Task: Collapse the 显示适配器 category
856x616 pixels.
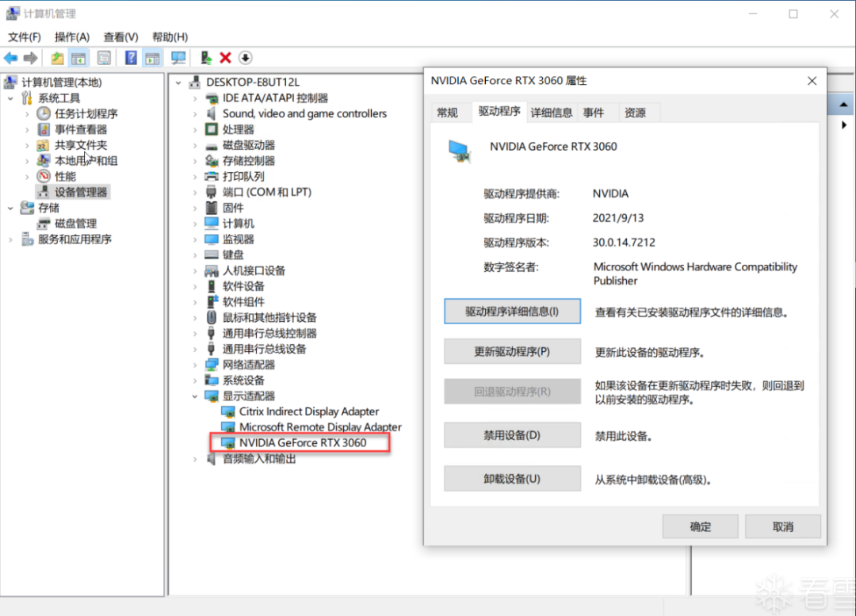Action: point(195,396)
